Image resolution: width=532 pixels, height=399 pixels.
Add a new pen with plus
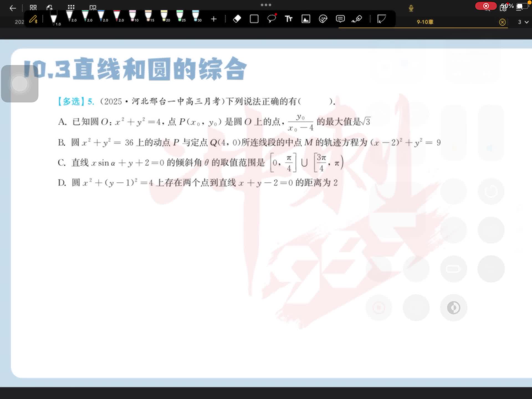point(214,19)
